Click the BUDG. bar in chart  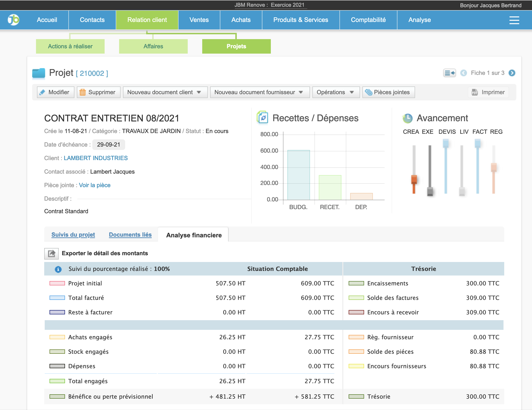(x=299, y=175)
